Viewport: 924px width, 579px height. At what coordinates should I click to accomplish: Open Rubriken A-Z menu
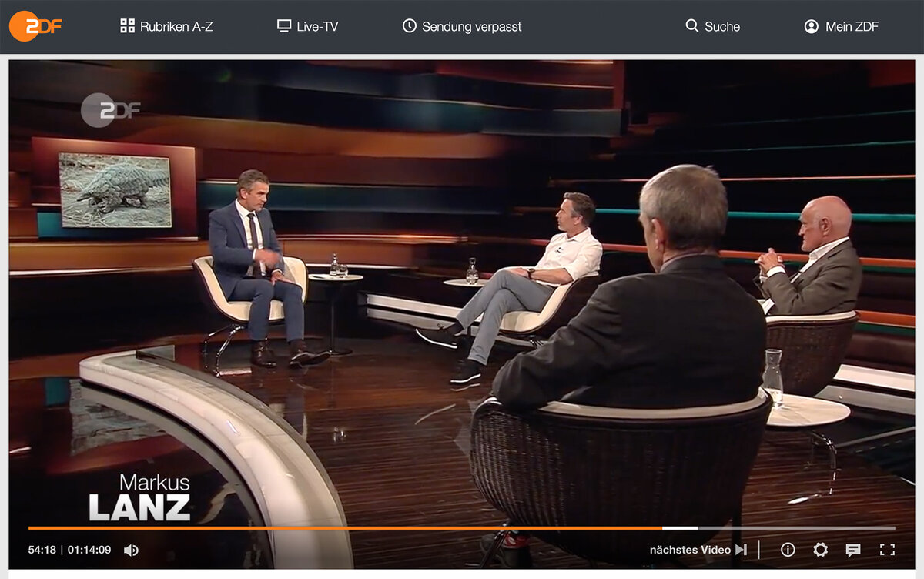166,26
